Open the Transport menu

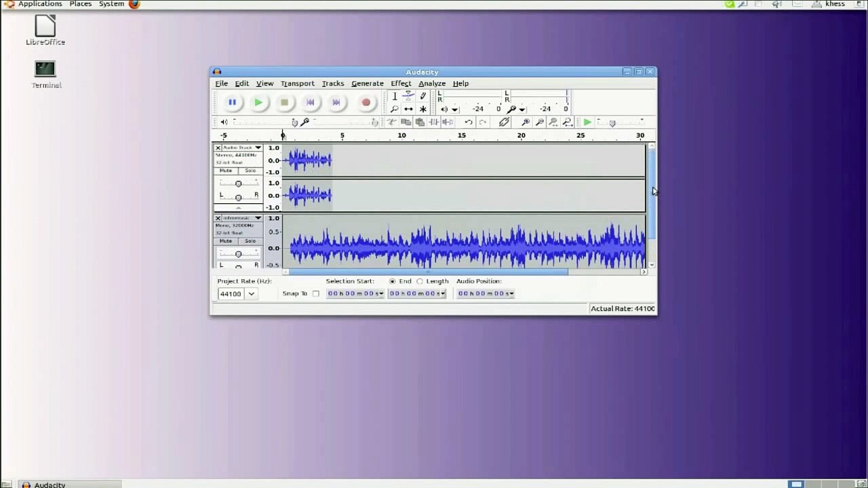tap(298, 83)
